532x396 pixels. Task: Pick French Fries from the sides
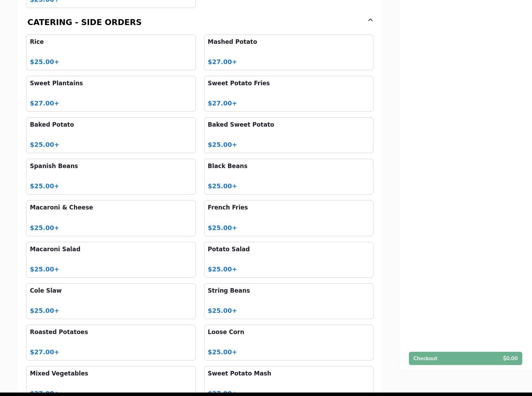[289, 218]
